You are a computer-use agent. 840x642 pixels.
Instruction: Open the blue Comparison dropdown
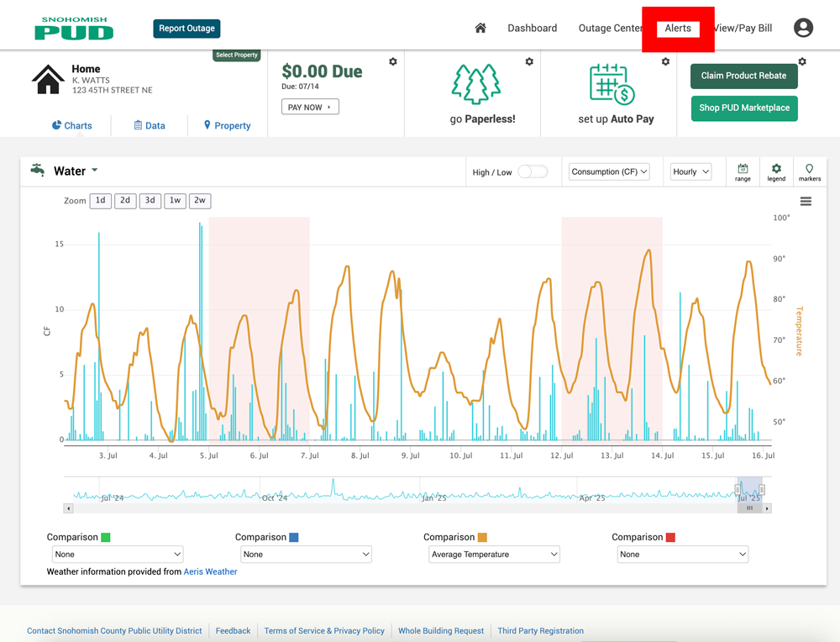[306, 554]
